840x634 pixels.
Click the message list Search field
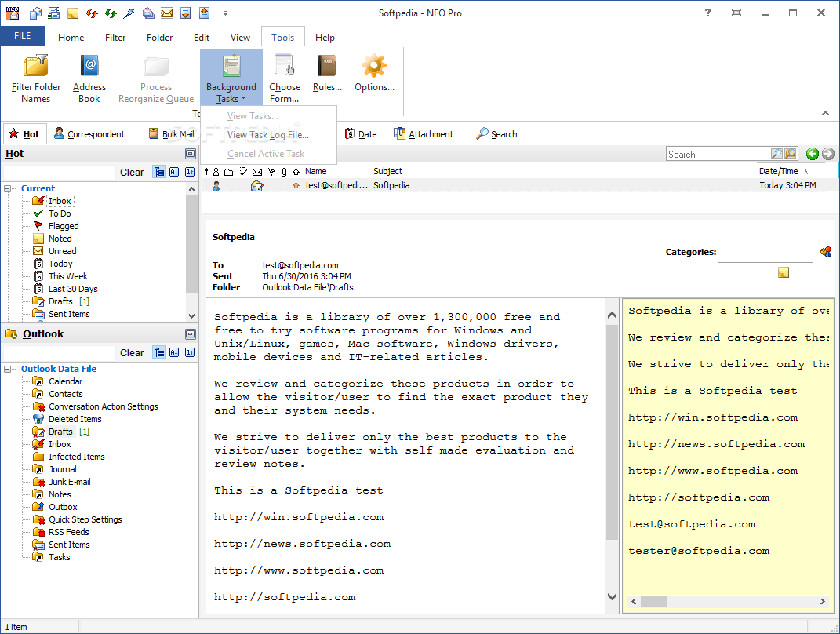click(x=718, y=155)
